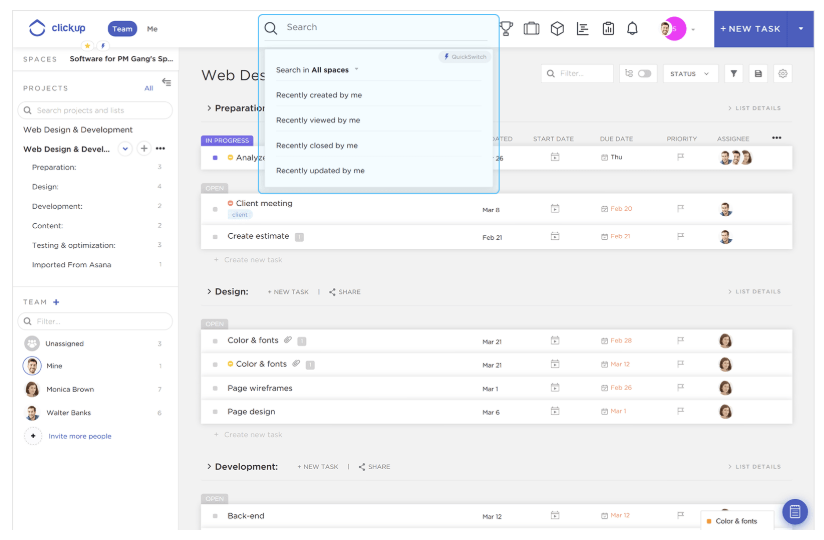Click status square of Client meeting task

[215, 210]
